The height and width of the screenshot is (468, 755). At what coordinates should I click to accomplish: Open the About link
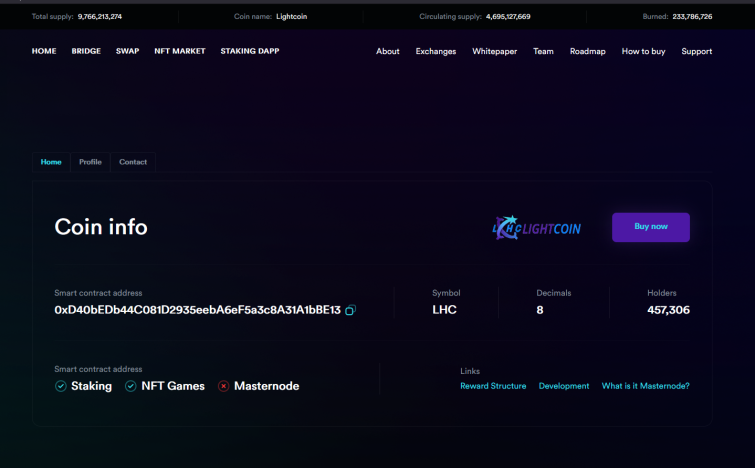tap(388, 52)
